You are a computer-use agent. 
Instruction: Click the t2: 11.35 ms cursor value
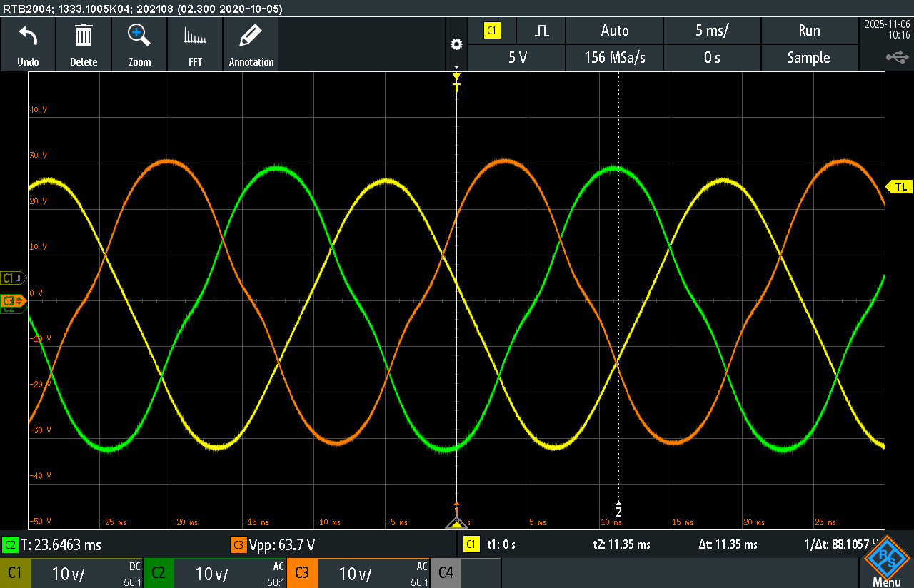(x=621, y=544)
